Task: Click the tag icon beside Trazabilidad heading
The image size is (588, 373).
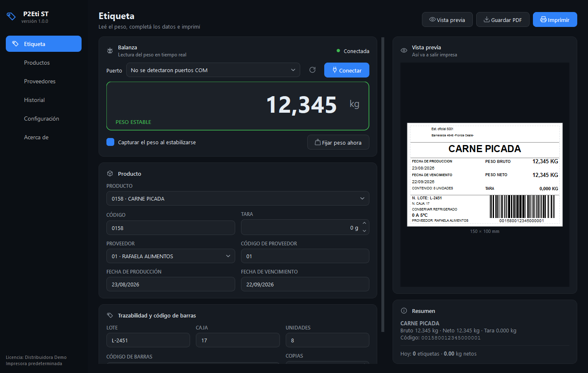Action: pos(110,315)
